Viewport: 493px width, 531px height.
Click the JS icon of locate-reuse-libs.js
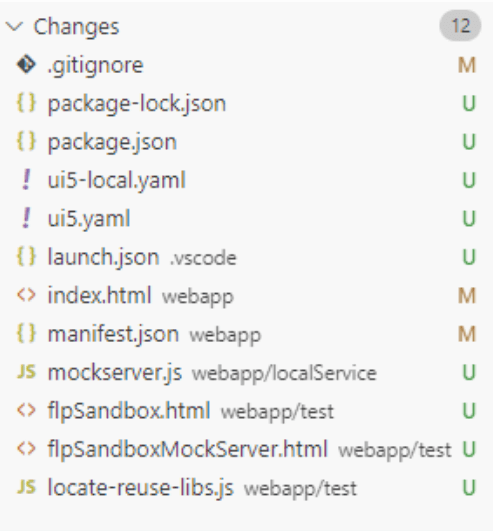(x=26, y=487)
